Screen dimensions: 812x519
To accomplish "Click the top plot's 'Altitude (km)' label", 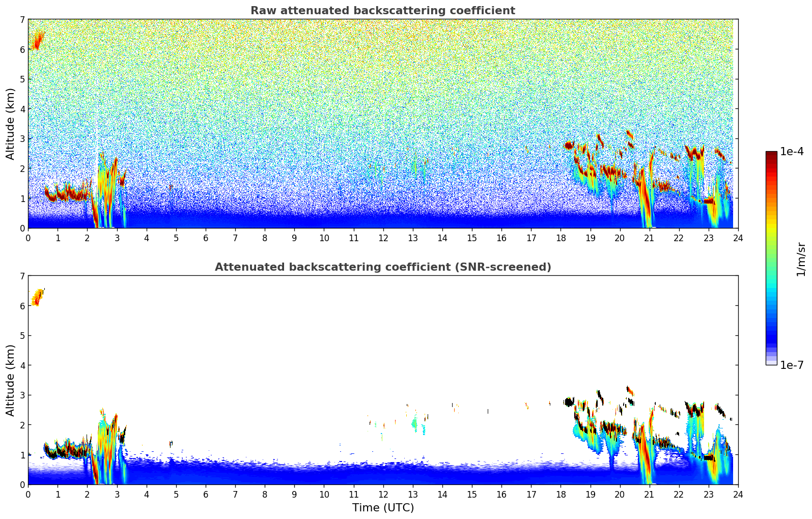I will tap(11, 124).
